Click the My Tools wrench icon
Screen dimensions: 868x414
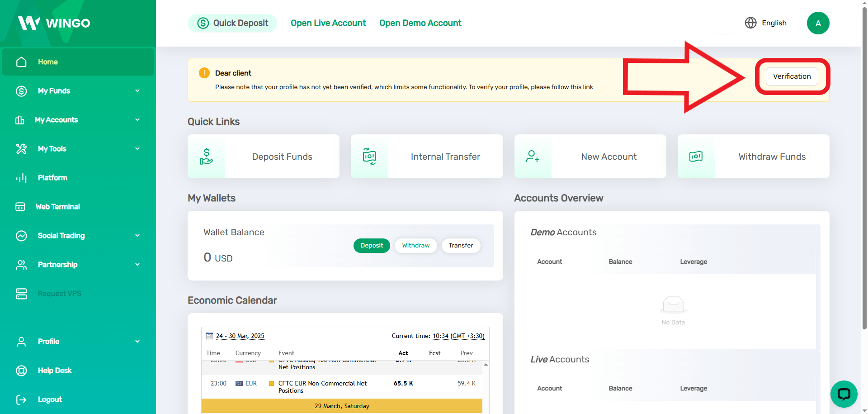pos(21,149)
